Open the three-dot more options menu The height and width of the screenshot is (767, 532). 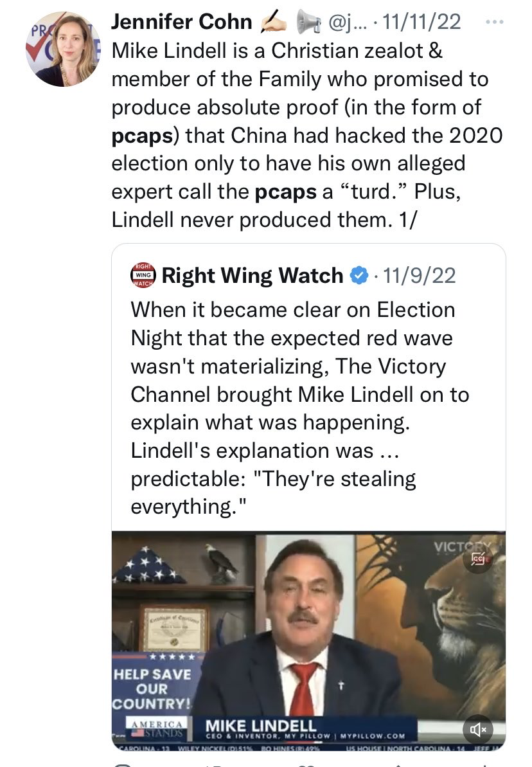pyautogui.click(x=494, y=22)
